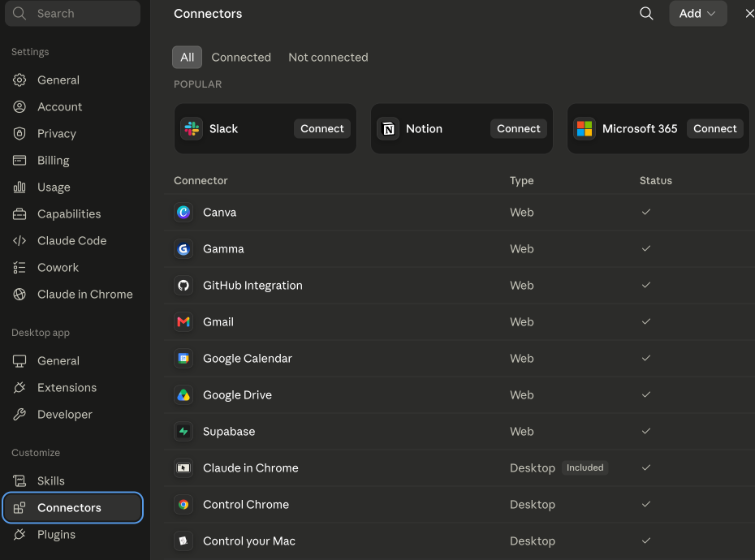The image size is (755, 560).
Task: Click the Canva connector icon
Action: [x=183, y=213]
